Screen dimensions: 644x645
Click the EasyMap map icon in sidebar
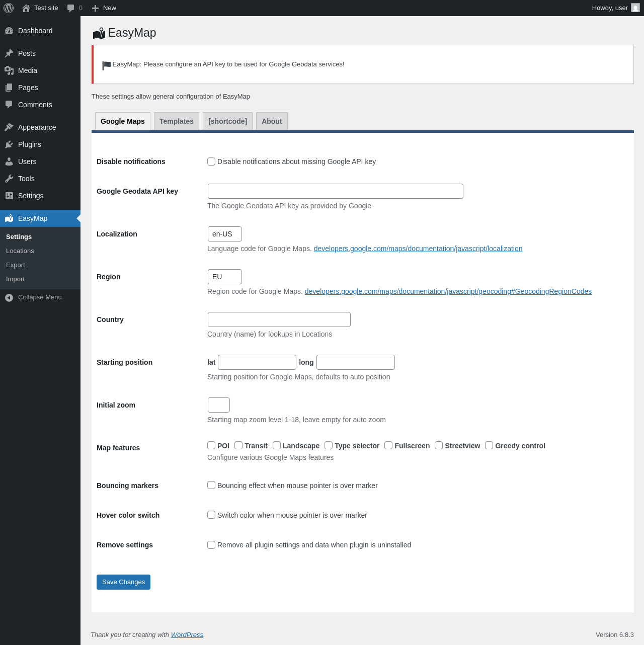pyautogui.click(x=9, y=218)
